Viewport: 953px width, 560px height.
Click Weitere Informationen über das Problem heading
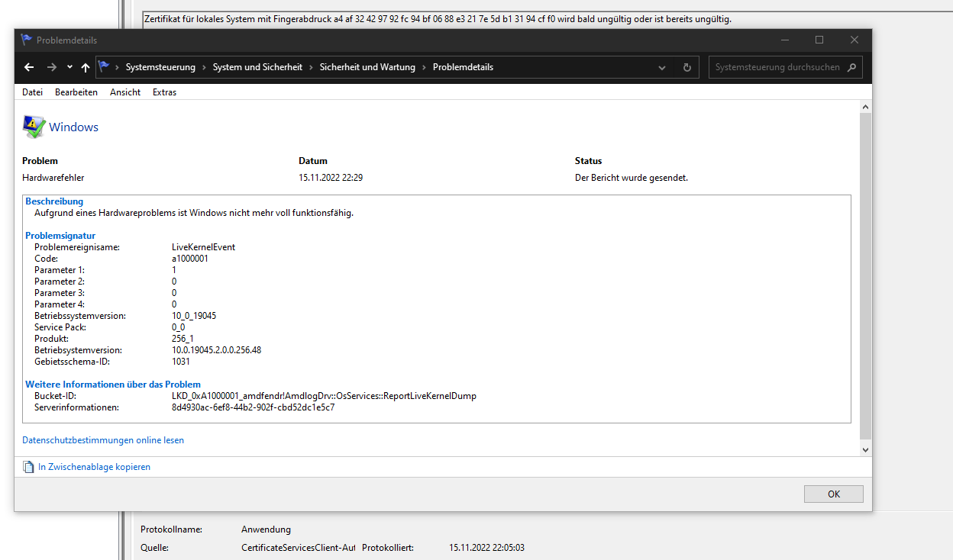point(113,385)
